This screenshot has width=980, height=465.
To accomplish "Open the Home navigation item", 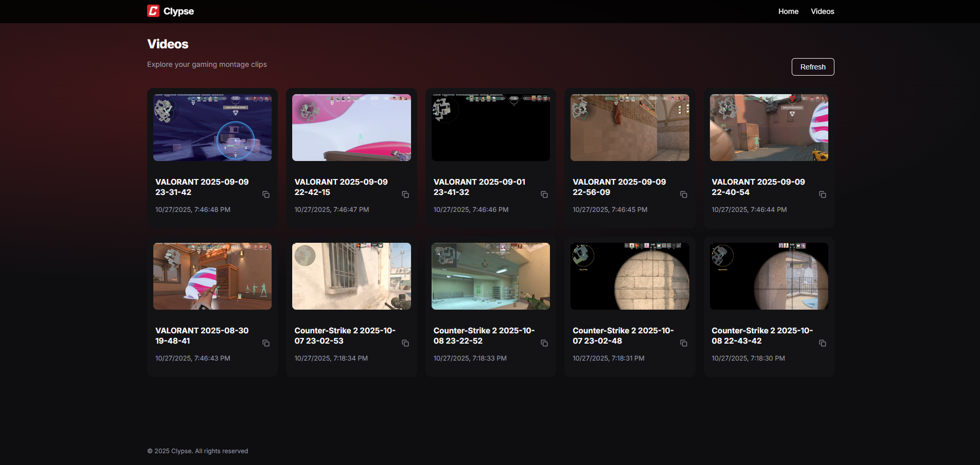I will point(788,11).
